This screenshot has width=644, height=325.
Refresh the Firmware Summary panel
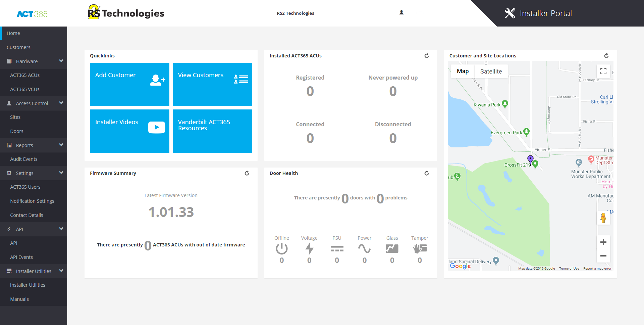[247, 173]
